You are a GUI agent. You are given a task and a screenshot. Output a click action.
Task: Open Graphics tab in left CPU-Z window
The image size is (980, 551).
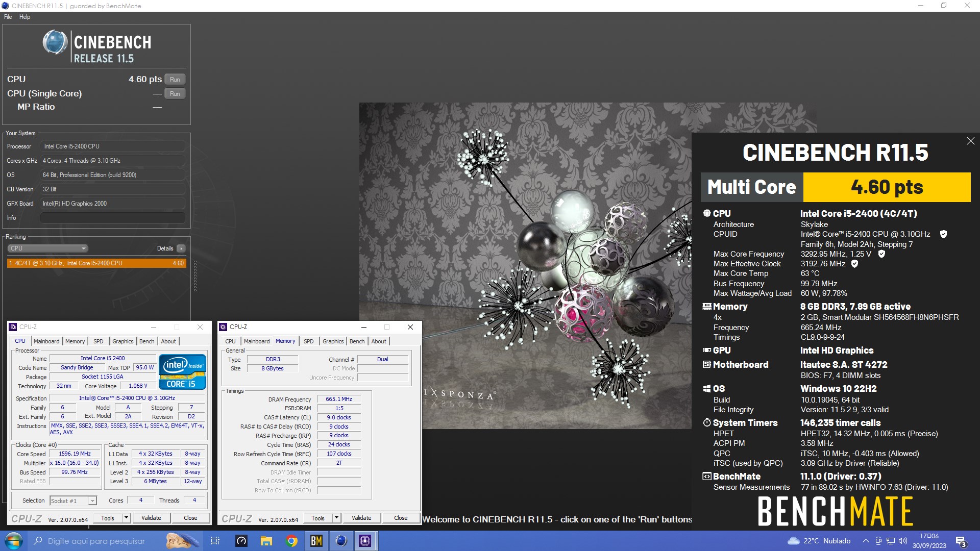(x=122, y=341)
